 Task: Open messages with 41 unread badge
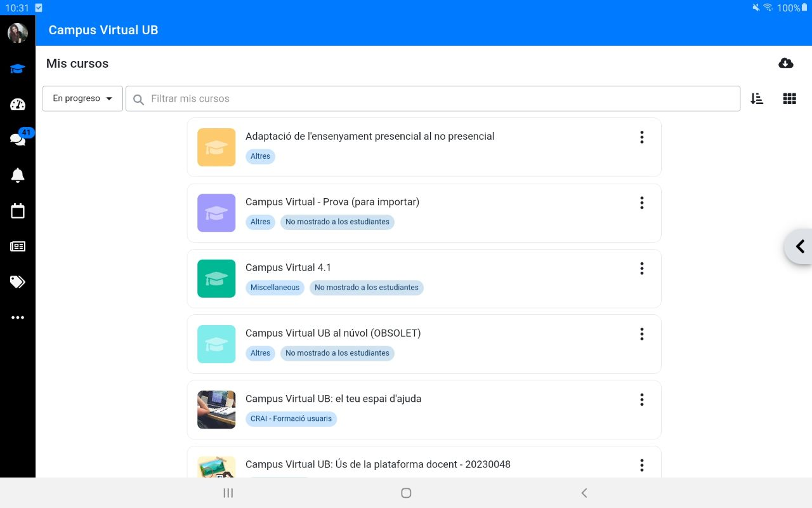[x=18, y=140]
